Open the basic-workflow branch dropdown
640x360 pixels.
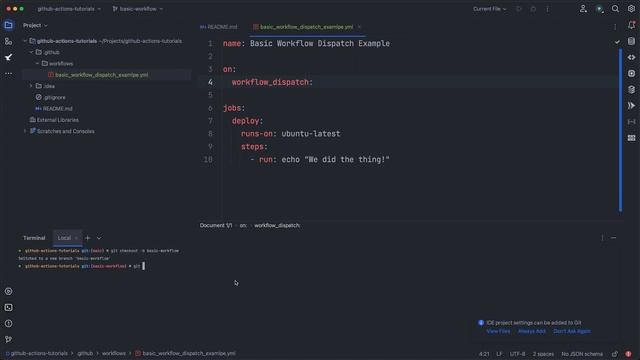tap(138, 9)
